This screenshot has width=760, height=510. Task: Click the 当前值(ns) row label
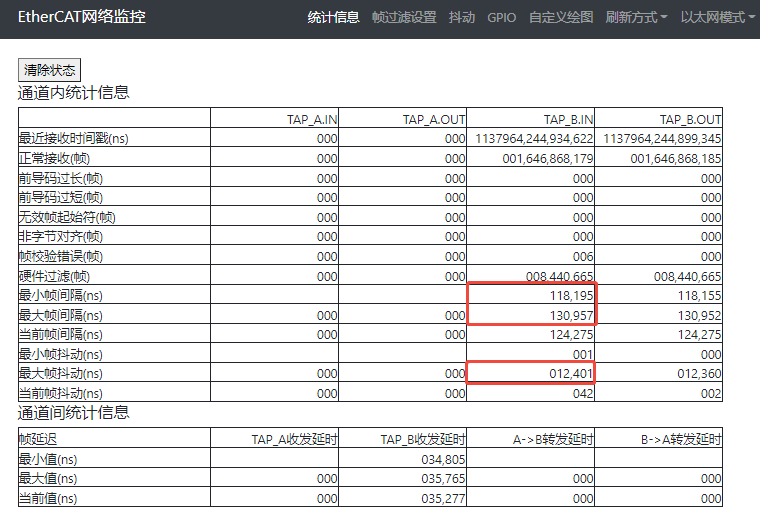point(48,498)
